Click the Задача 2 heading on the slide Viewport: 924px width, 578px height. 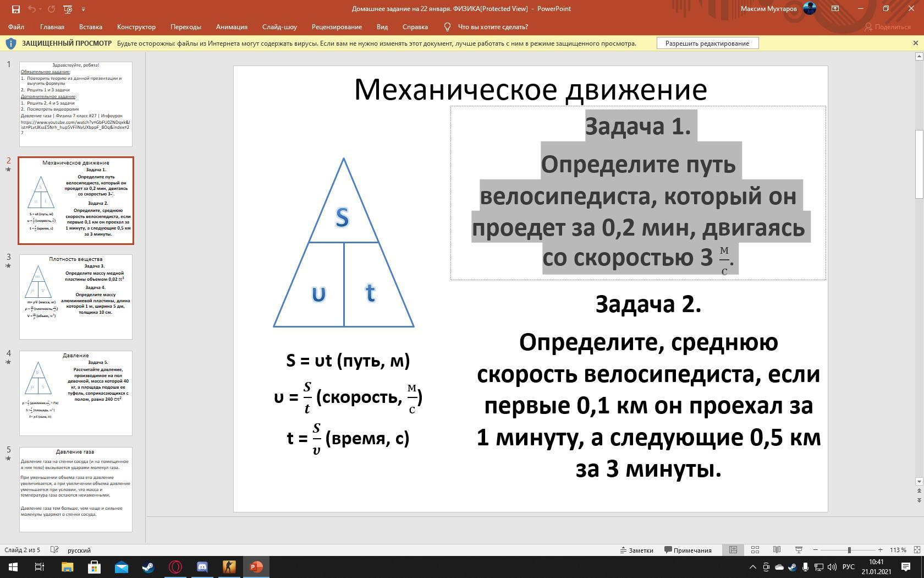pos(648,304)
